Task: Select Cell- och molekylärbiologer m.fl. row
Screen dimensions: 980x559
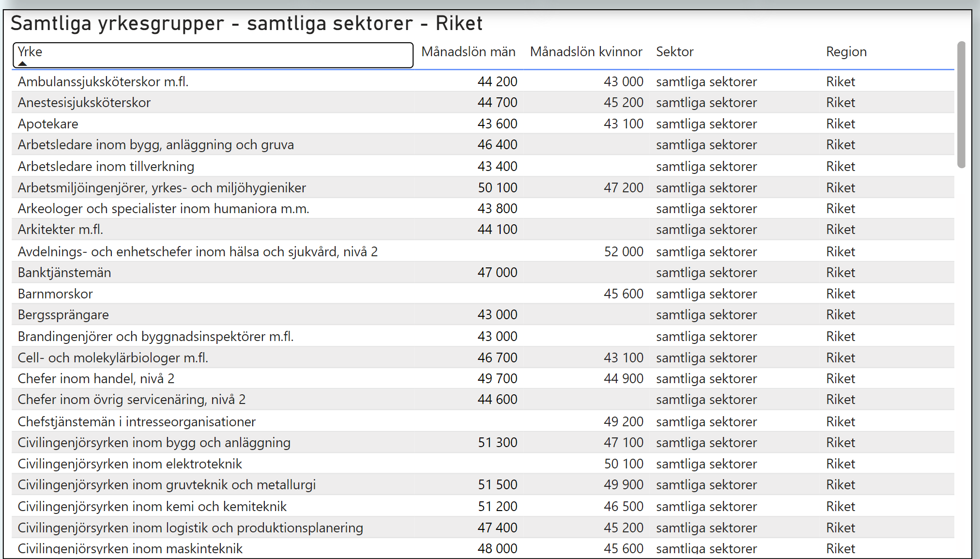Action: [x=113, y=358]
